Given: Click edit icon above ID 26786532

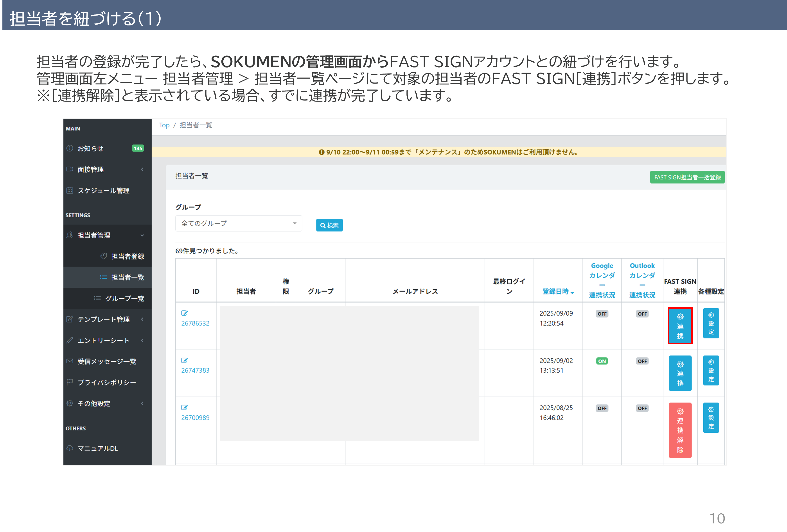Looking at the screenshot, I should pyautogui.click(x=184, y=313).
